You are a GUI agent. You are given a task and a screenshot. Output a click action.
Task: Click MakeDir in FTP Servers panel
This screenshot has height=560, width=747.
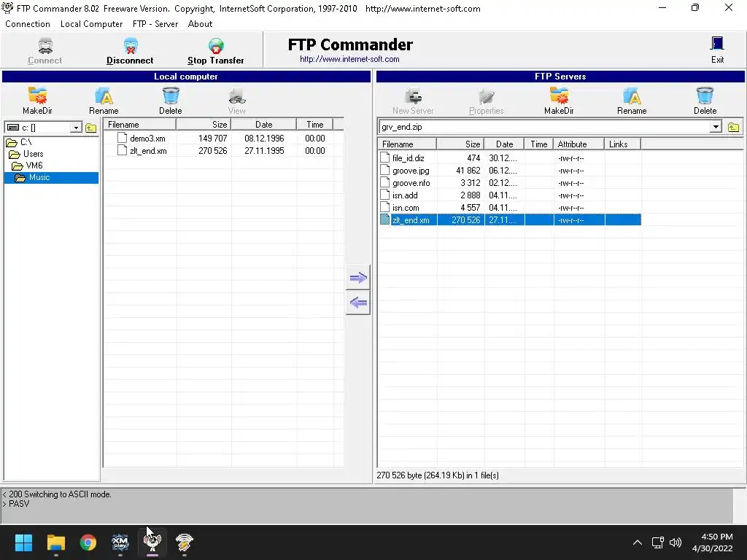click(x=559, y=101)
